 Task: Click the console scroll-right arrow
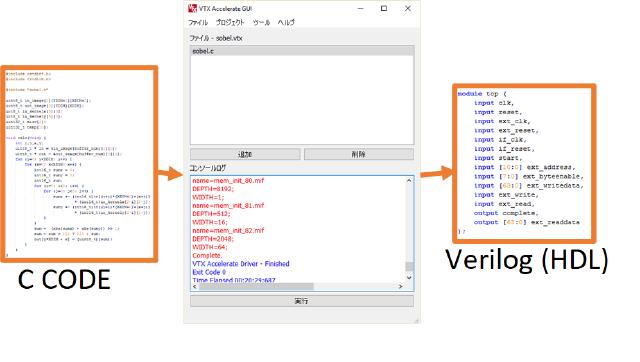click(x=400, y=286)
